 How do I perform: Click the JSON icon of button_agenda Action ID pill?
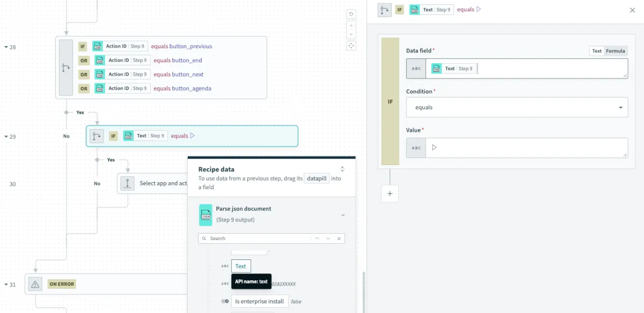(99, 88)
